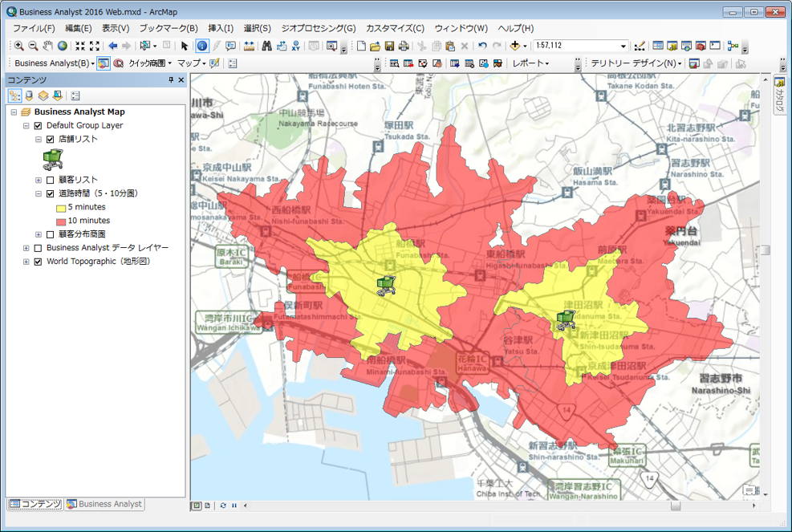
Task: Open Find with the binoculars icon
Action: click(x=266, y=46)
